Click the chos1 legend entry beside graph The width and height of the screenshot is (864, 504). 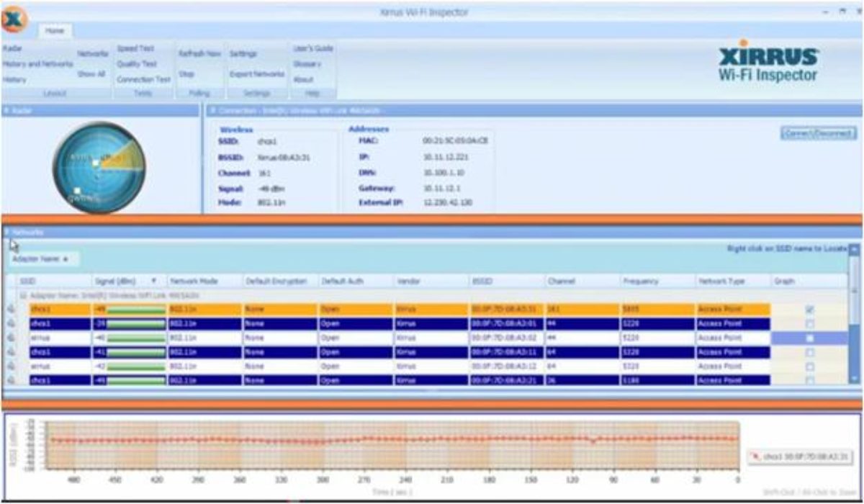(x=801, y=456)
